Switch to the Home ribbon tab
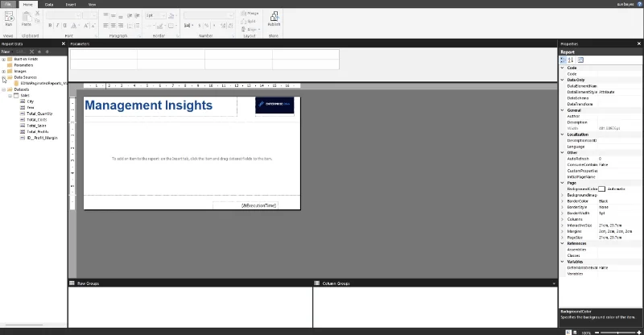 (28, 5)
